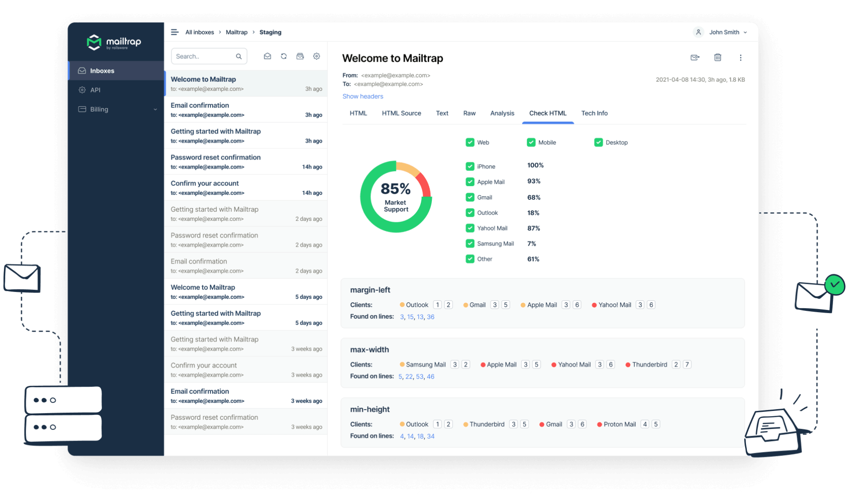Open the three-dot options menu
Image resolution: width=847 pixels, height=504 pixels.
tap(741, 57)
